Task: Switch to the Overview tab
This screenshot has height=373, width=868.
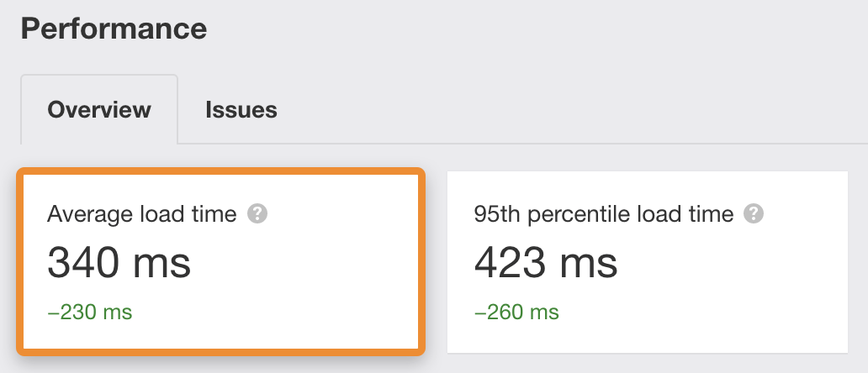Action: tap(99, 110)
